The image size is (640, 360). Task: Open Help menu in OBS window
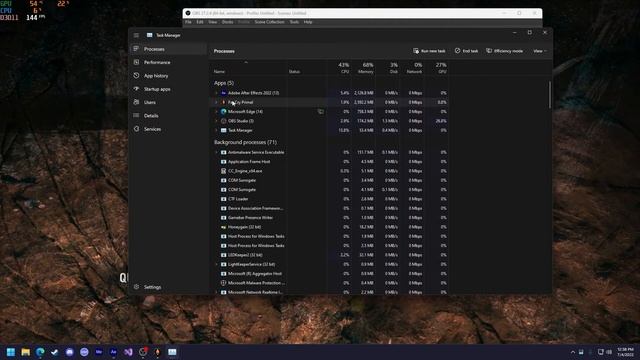tap(308, 22)
